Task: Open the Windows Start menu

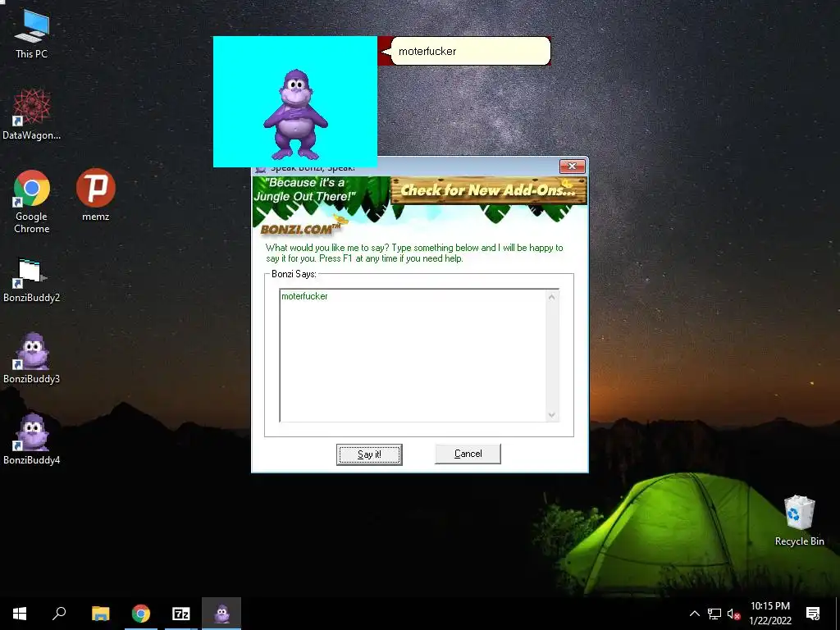Action: [x=20, y=614]
